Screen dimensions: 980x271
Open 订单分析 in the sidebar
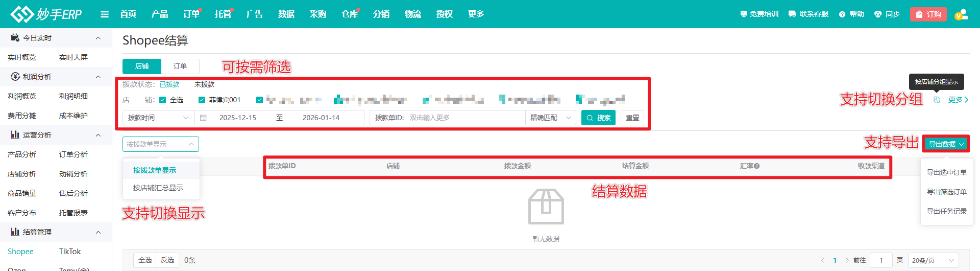(x=73, y=154)
